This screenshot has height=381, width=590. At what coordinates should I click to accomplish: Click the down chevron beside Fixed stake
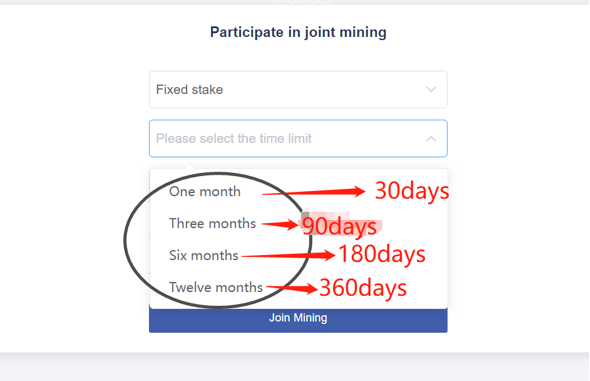[x=431, y=90]
